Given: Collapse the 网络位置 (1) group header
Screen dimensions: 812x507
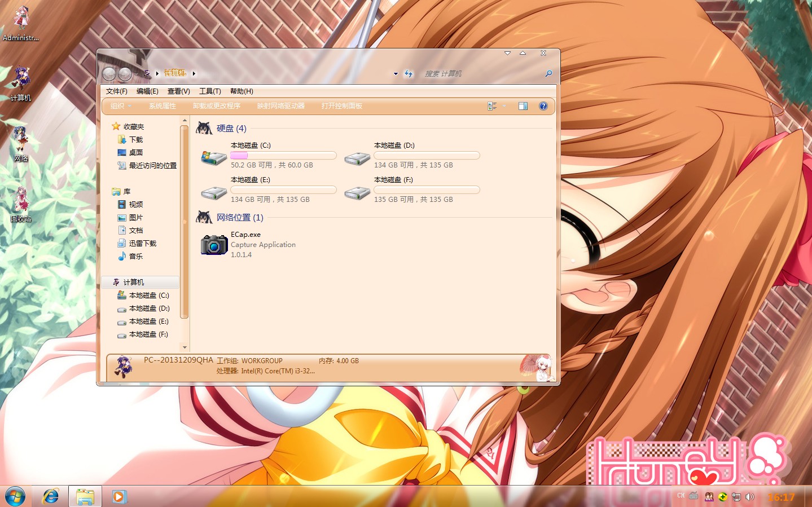Looking at the screenshot, I should point(240,218).
